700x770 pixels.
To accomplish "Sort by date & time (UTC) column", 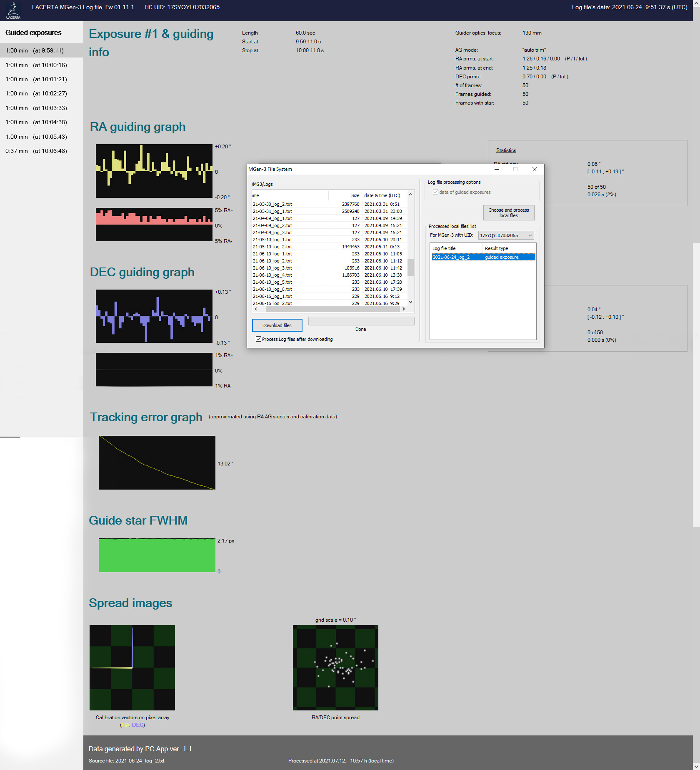I will tap(382, 195).
